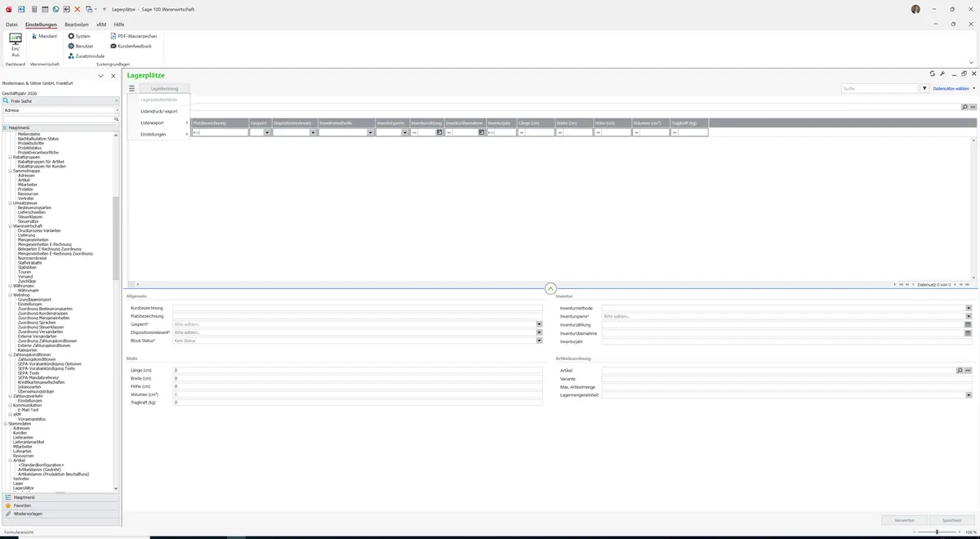980x539 pixels.
Task: Open calendar picker for Inventurzählung field
Action: pos(968,324)
